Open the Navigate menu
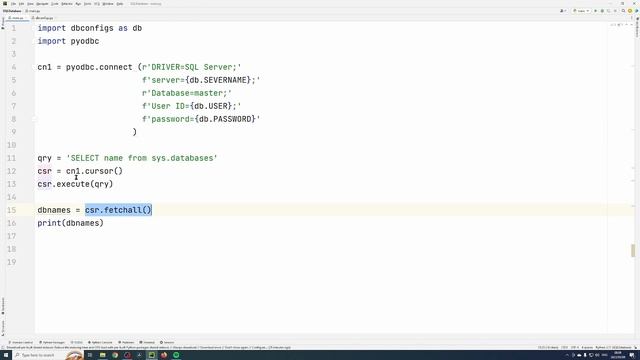Screen dimensions: 640x360 tap(42, 4)
